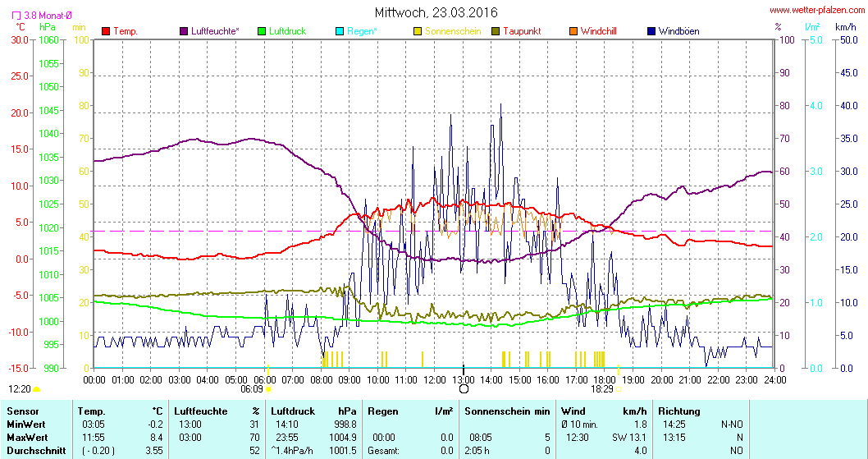Click the 06:09 sunrise time label
The height and width of the screenshot is (459, 868).
(x=252, y=389)
